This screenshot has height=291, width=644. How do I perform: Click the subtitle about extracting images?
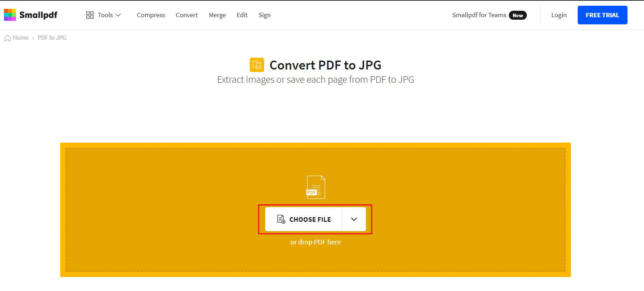[x=315, y=80]
